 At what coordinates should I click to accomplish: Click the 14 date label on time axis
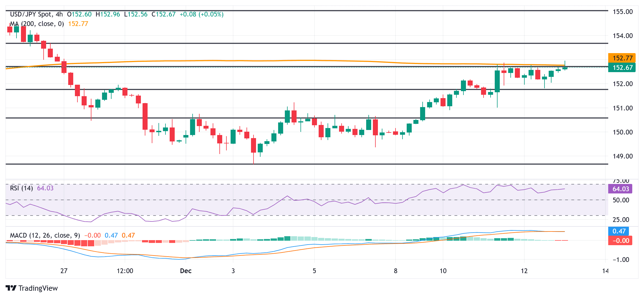(x=605, y=271)
